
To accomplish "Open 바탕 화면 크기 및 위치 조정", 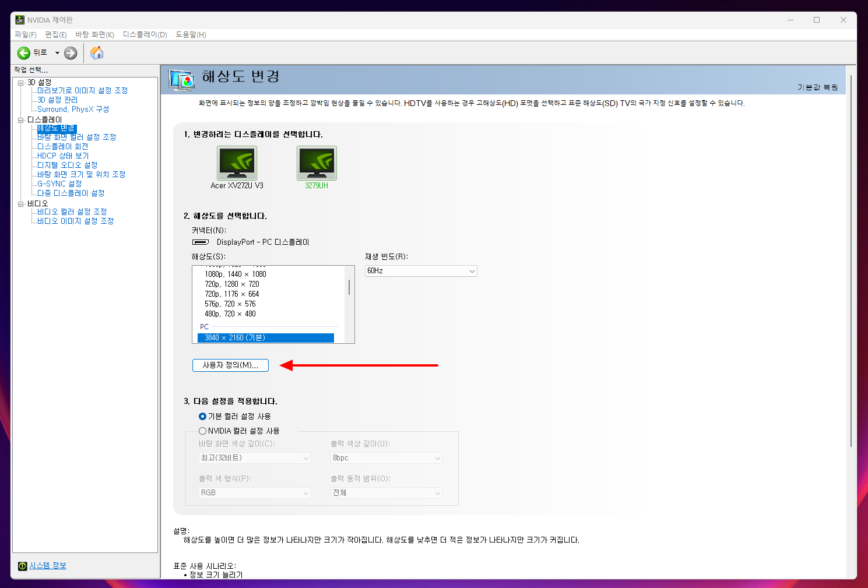I will [81, 175].
